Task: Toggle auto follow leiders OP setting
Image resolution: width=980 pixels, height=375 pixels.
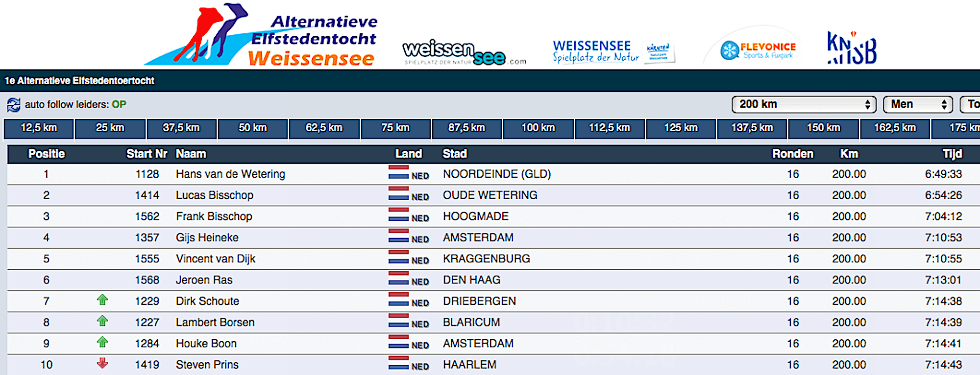Action: (119, 104)
